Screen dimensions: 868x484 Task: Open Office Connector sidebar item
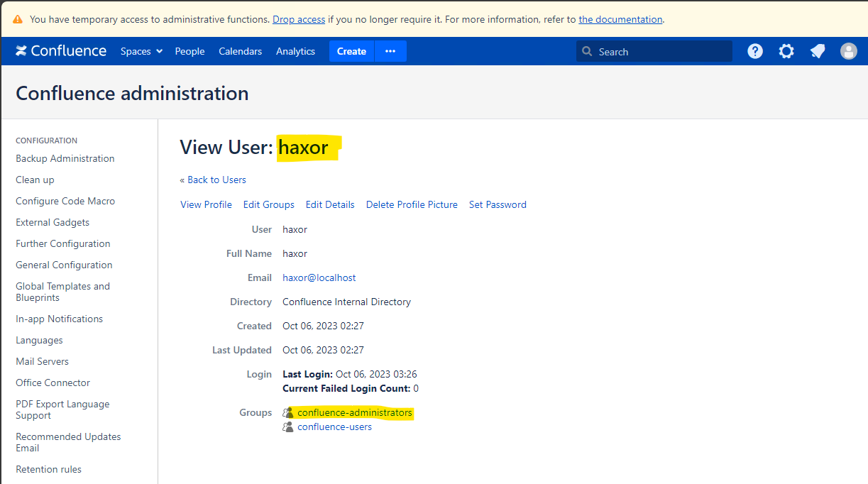point(53,383)
